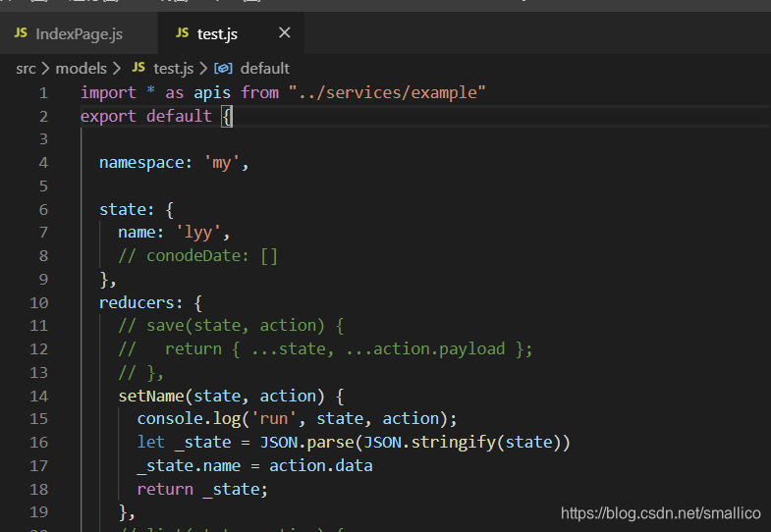
Task: Place cursor on "../services/example" import path
Action: pos(387,92)
